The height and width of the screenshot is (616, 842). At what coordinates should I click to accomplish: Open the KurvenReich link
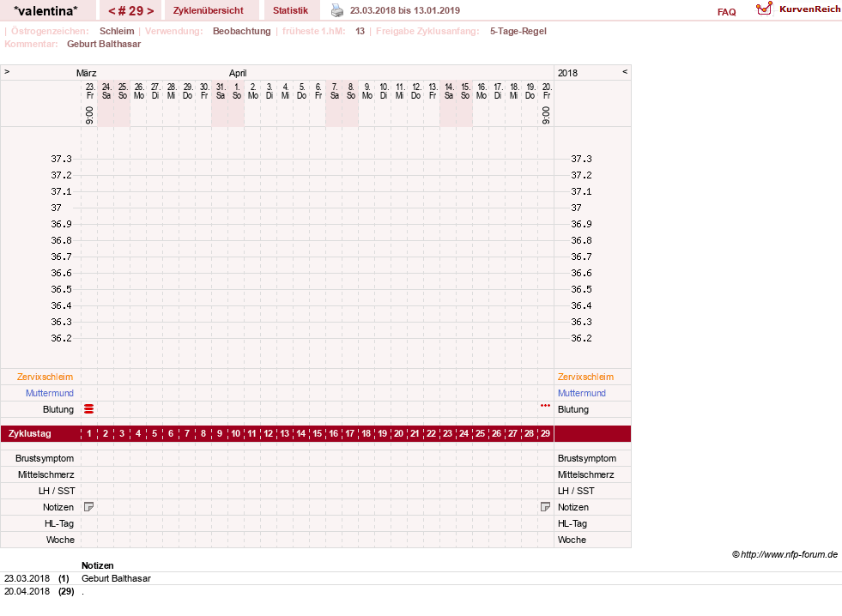coord(809,9)
